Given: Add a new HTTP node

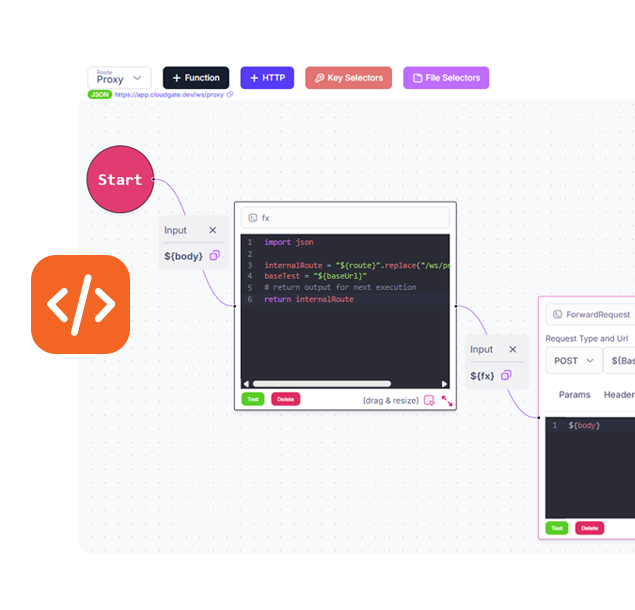Looking at the screenshot, I should pyautogui.click(x=267, y=78).
